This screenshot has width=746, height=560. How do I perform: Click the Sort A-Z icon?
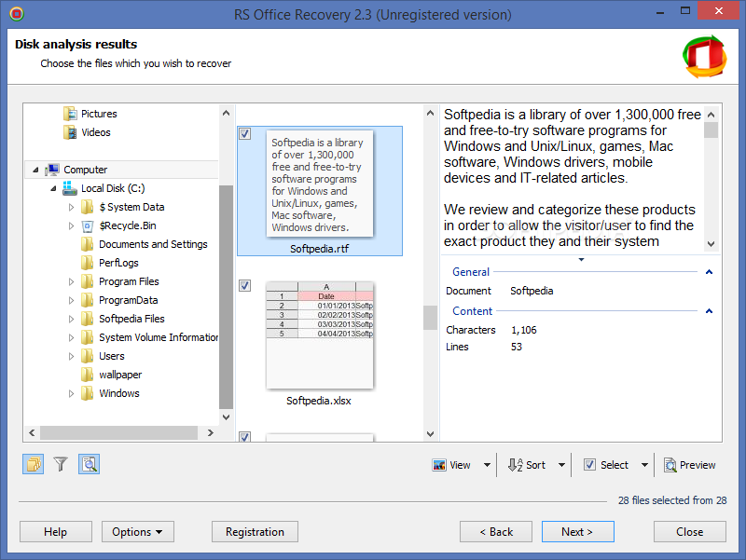[x=516, y=465]
